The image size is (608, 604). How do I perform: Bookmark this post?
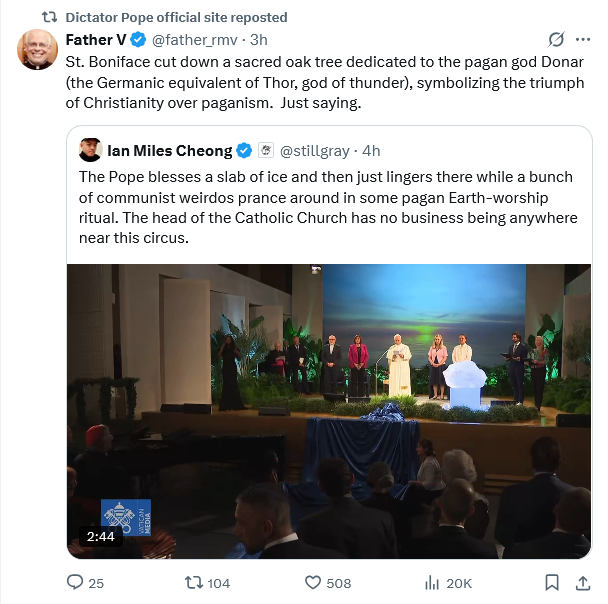coord(551,583)
